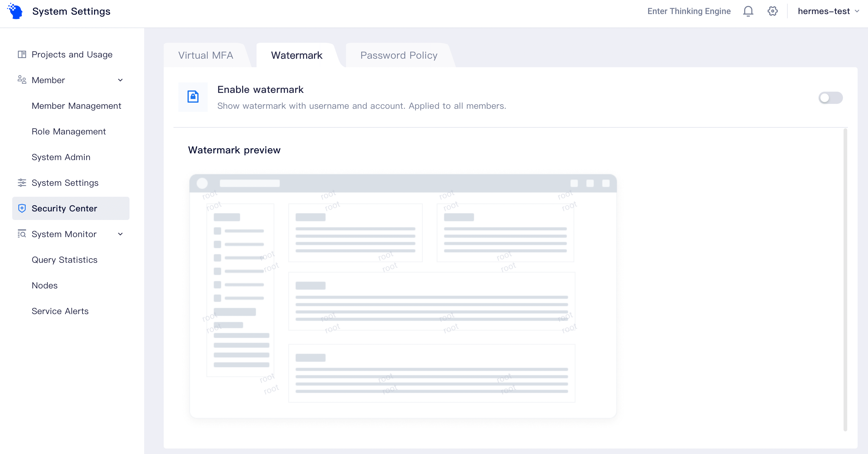The width and height of the screenshot is (868, 454).
Task: Click the 'Enable watermark' heading text
Action: 261,90
